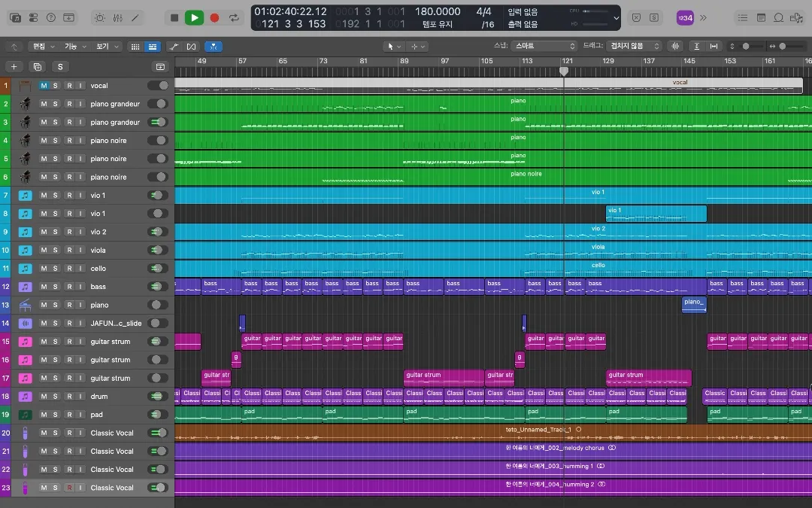Open the media Browsers icon
812x508 pixels.
point(796,17)
